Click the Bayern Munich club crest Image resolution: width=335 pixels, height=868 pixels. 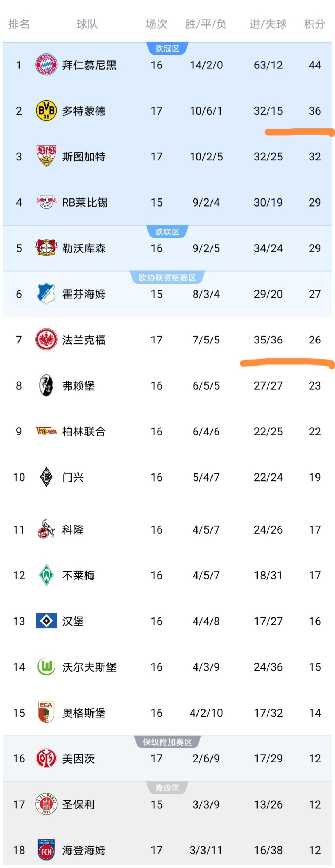coord(46,65)
